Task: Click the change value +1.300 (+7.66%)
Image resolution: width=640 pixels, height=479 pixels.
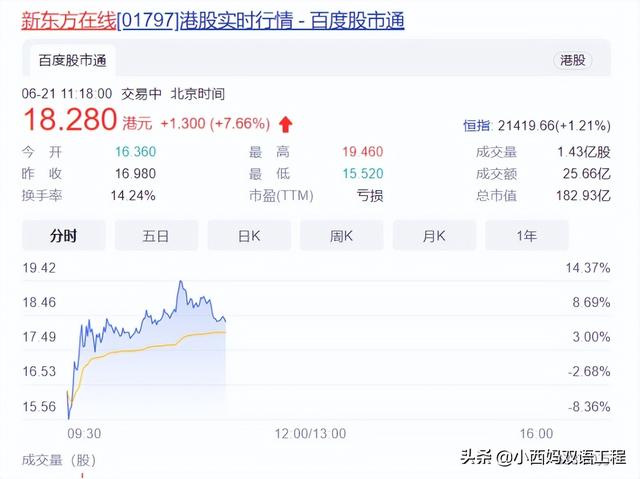Action: pos(216,123)
